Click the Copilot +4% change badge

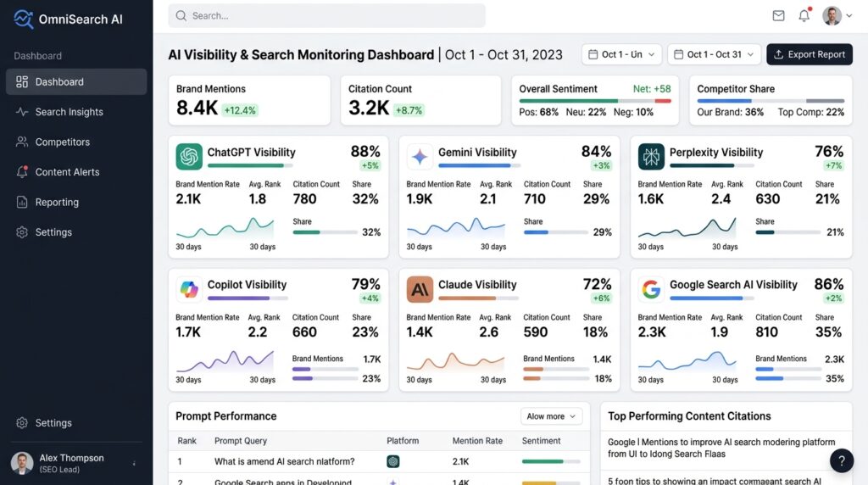tap(370, 298)
